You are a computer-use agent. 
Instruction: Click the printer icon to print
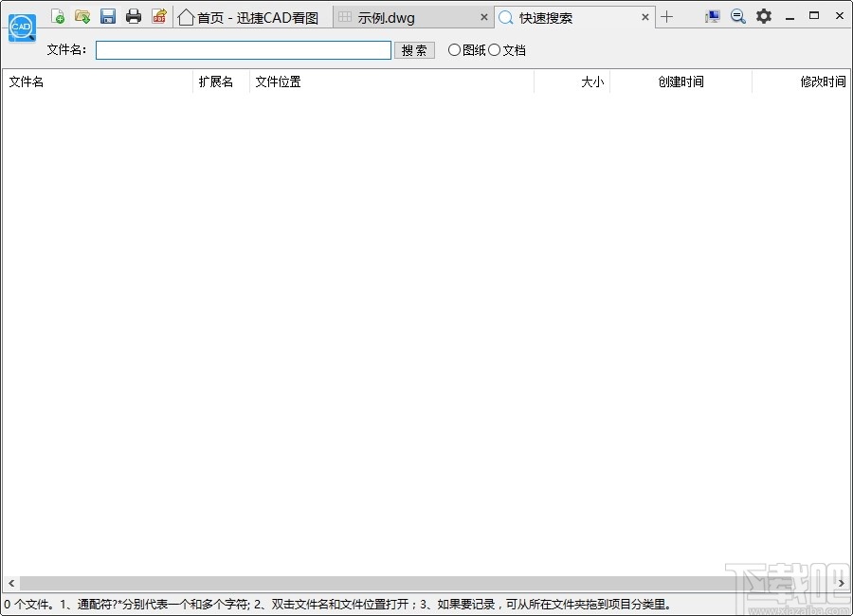[134, 16]
